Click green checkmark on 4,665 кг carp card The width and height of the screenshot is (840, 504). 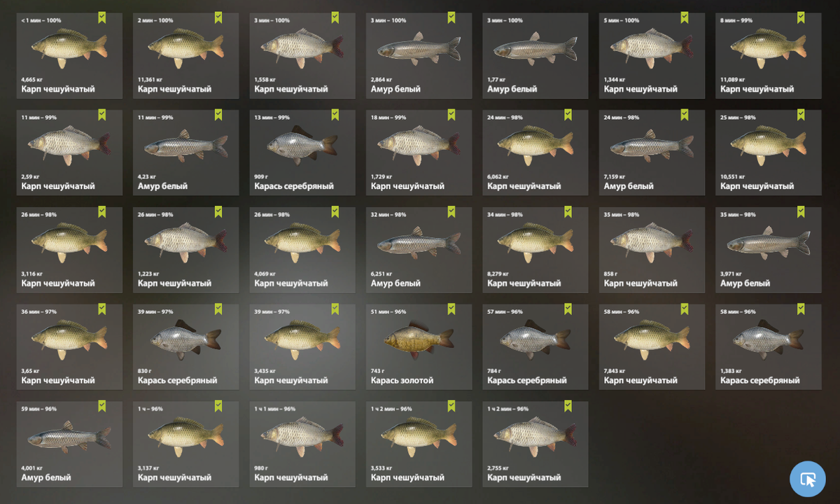[x=102, y=17]
